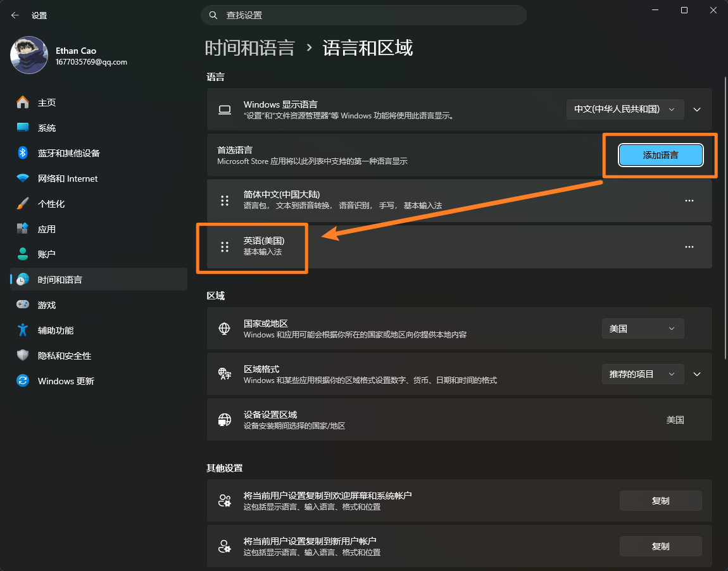This screenshot has height=571, width=728.
Task: Select the 简体中文(中国大陆) language row
Action: coord(459,201)
